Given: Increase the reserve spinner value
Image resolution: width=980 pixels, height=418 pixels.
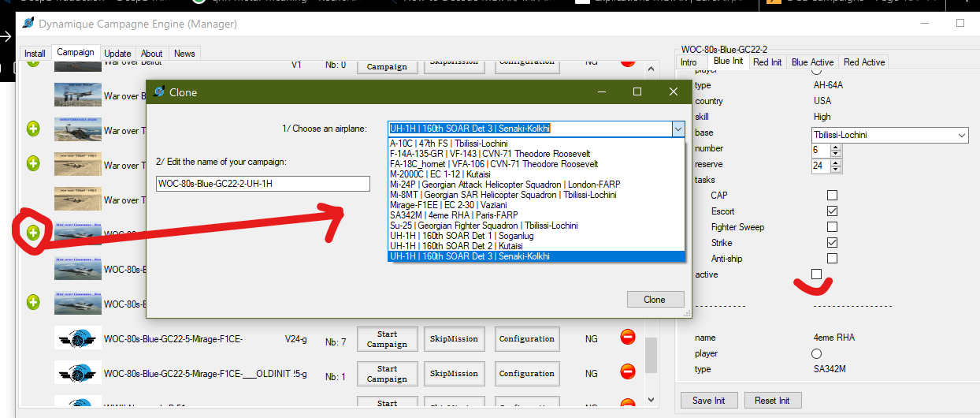Looking at the screenshot, I should [835, 162].
